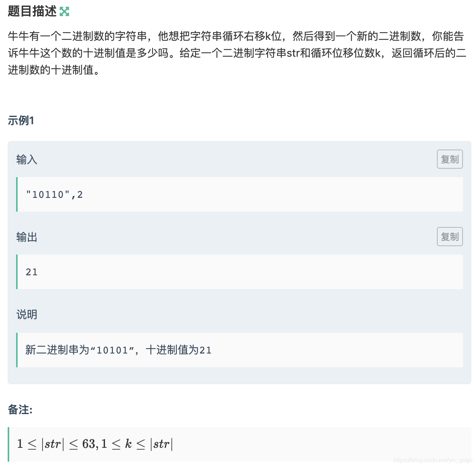476x467 pixels.
Task: Click the 输出 label in the example card
Action: coord(26,237)
